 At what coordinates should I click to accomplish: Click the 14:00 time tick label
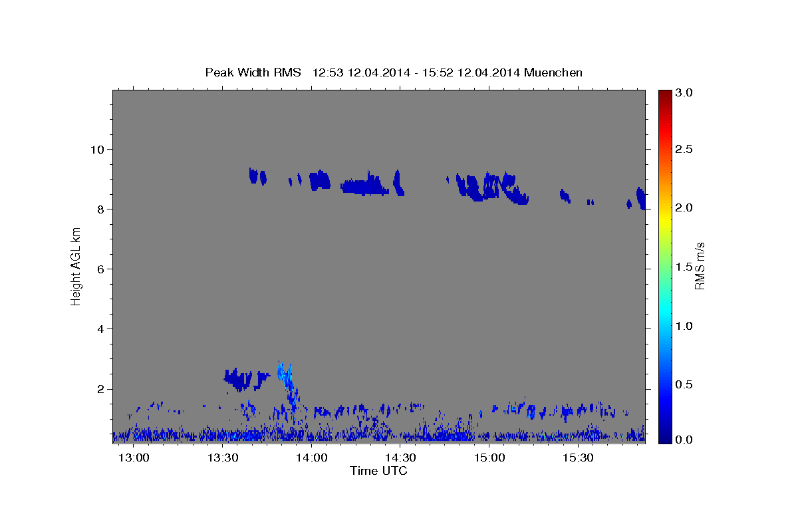tap(312, 458)
